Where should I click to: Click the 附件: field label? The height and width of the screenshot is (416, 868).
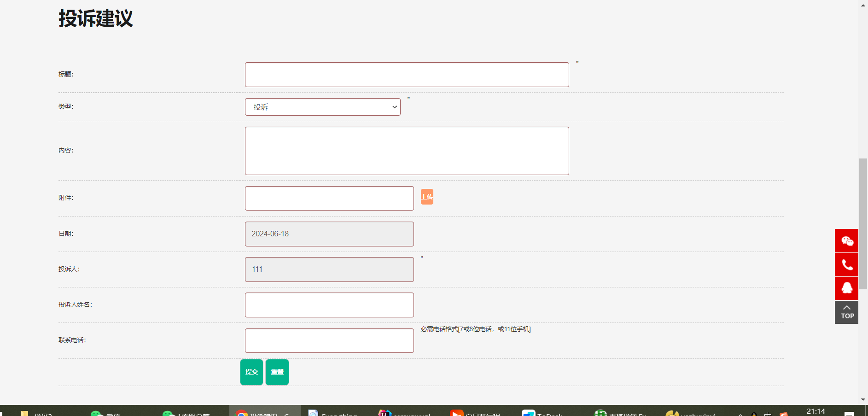(66, 198)
